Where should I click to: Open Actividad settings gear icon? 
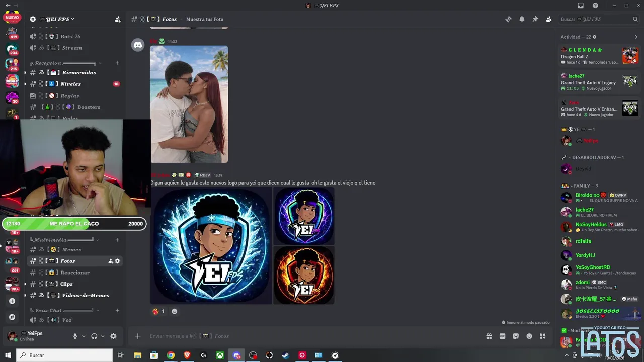point(594,37)
